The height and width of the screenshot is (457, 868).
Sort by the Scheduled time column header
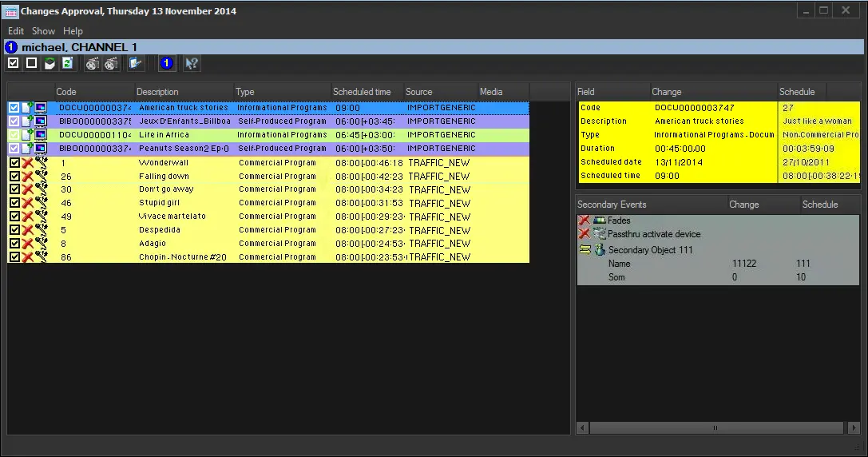tap(362, 92)
